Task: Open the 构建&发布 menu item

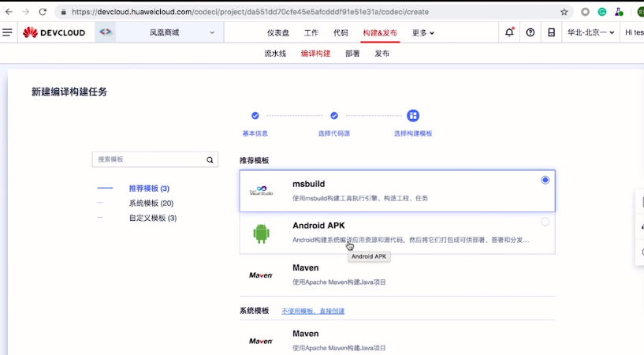Action: click(x=380, y=33)
